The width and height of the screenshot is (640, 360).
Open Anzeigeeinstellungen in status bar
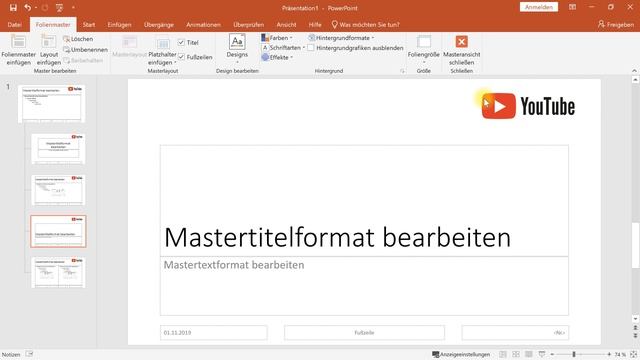[461, 354]
